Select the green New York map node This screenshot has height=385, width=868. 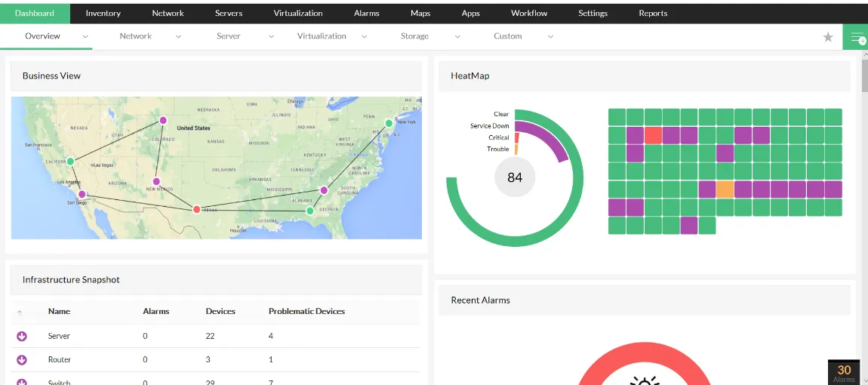(389, 123)
